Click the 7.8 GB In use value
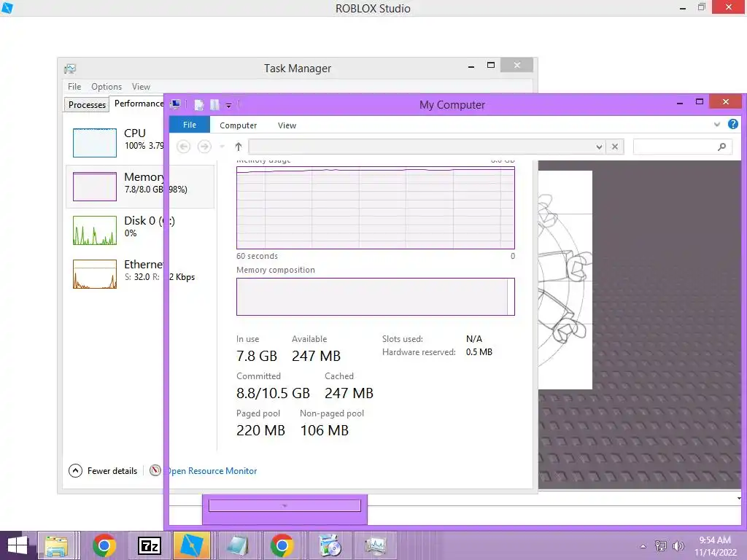 [x=256, y=356]
